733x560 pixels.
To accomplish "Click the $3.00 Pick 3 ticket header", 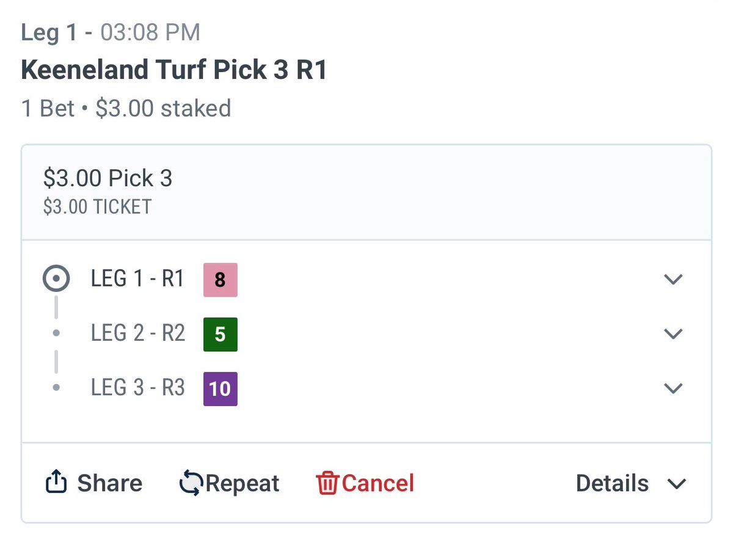I will tap(108, 178).
